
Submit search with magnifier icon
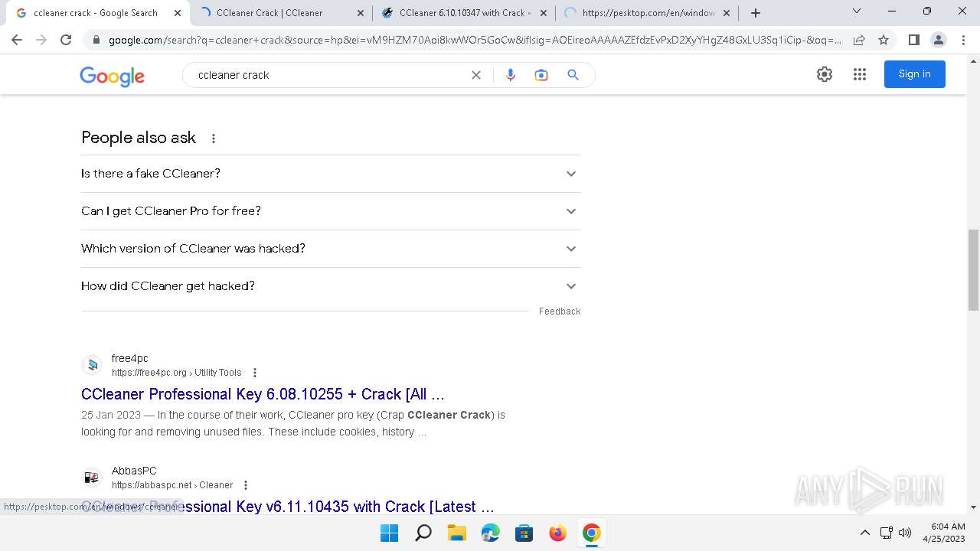click(x=573, y=75)
